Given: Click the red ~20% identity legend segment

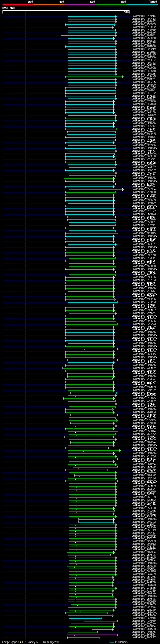Looking at the screenshot, I should pos(18,4).
